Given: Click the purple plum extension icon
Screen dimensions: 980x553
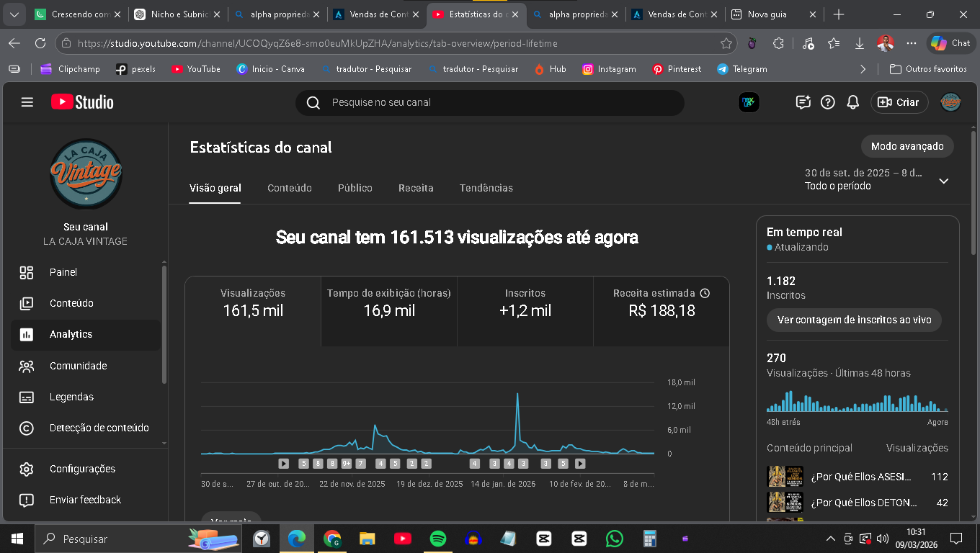Looking at the screenshot, I should coord(752,43).
